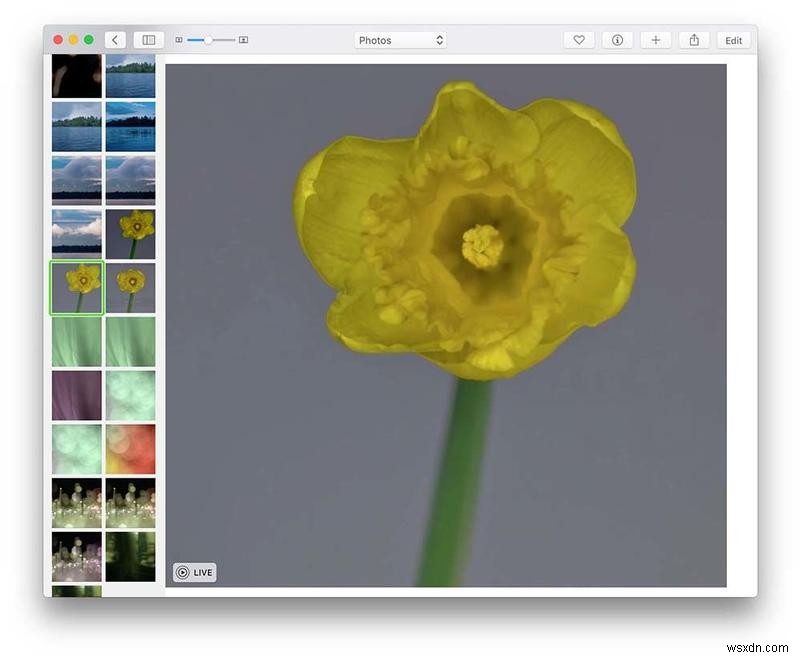Image resolution: width=800 pixels, height=658 pixels.
Task: Open the Share icon
Action: point(694,40)
